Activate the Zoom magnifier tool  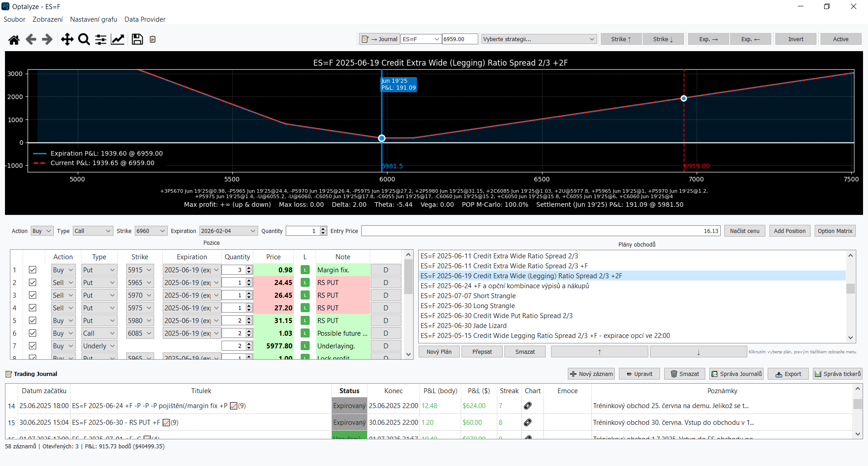84,40
